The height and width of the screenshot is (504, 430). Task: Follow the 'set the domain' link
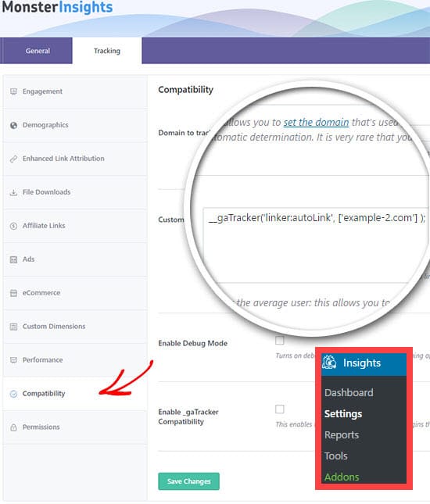(x=316, y=123)
